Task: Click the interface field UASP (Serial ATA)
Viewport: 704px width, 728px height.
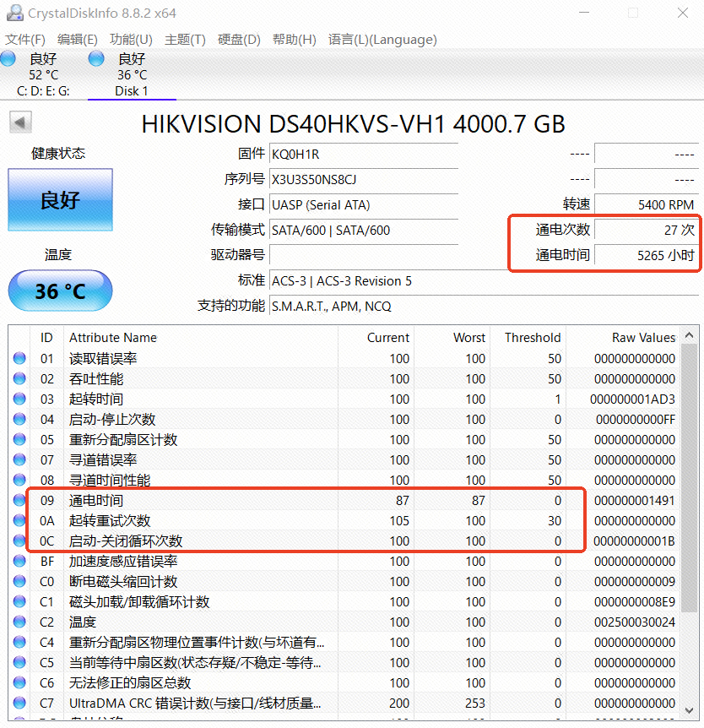Action: tap(363, 204)
